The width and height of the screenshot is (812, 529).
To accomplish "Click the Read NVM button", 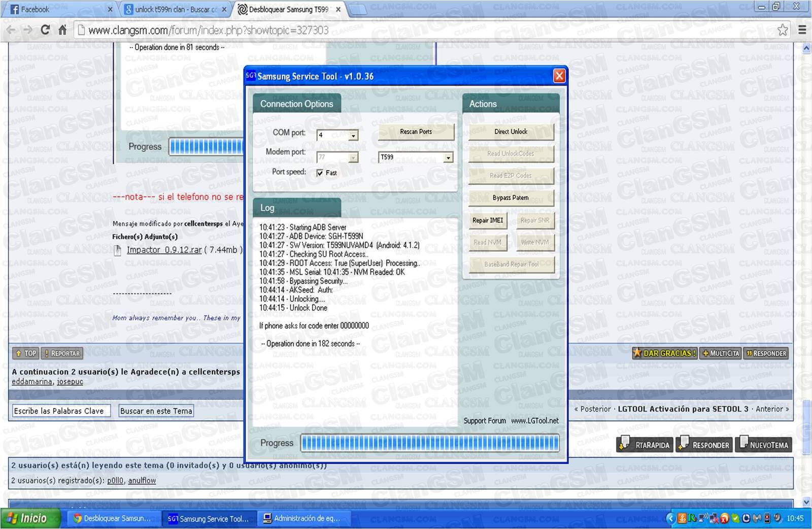I will coord(488,242).
